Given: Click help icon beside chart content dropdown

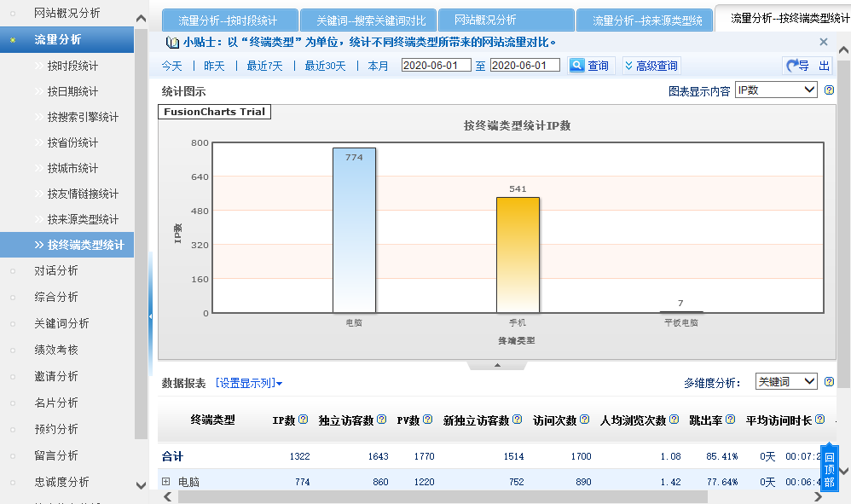Looking at the screenshot, I should (829, 90).
